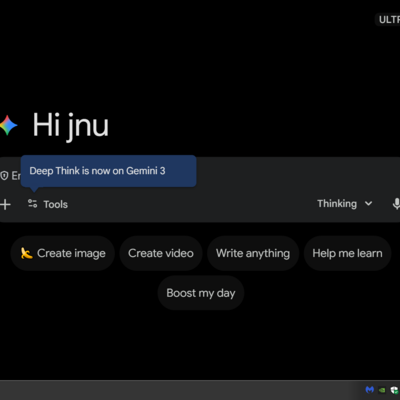This screenshot has width=400, height=400.
Task: Open the Malwarebytes tray icon
Action: pyautogui.click(x=369, y=389)
